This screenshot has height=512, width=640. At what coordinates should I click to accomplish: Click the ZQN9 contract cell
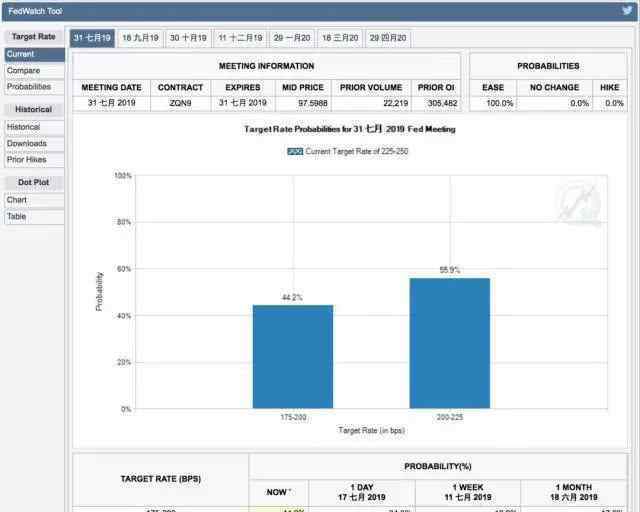(180, 103)
